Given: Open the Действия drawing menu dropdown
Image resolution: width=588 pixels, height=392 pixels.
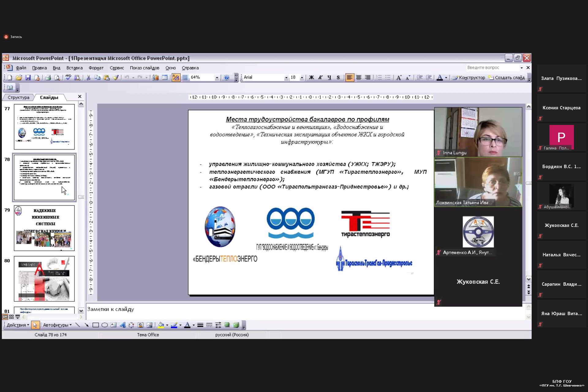Looking at the screenshot, I should [x=18, y=325].
